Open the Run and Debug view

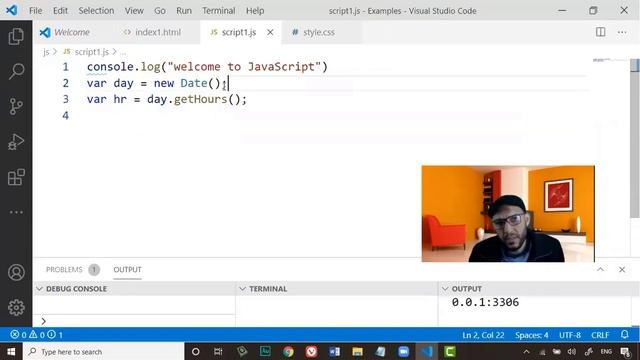[16, 142]
